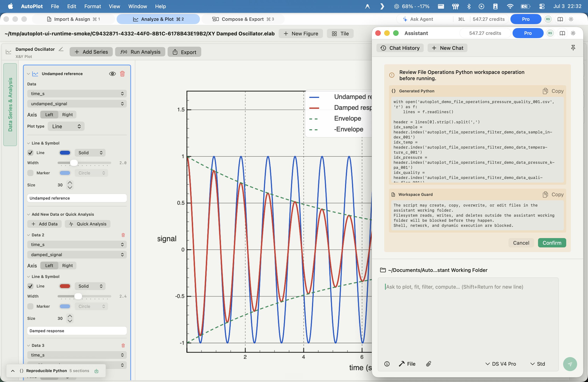The width and height of the screenshot is (588, 382).
Task: Collapse the Data 3 section
Action: 28,345
